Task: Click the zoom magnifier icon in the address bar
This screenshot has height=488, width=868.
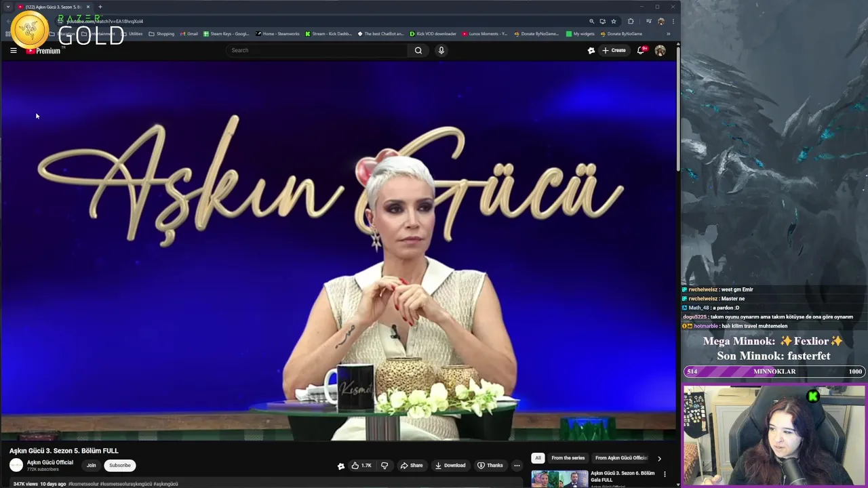Action: click(x=591, y=21)
